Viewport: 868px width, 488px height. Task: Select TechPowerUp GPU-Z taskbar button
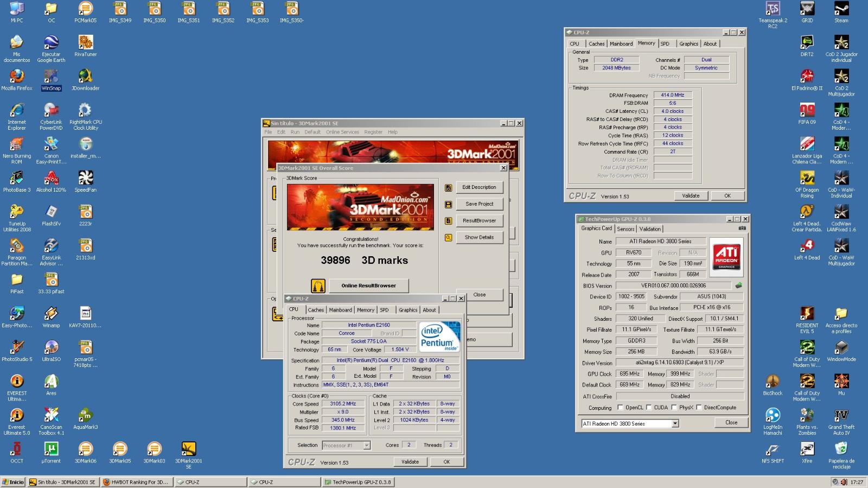click(x=359, y=482)
